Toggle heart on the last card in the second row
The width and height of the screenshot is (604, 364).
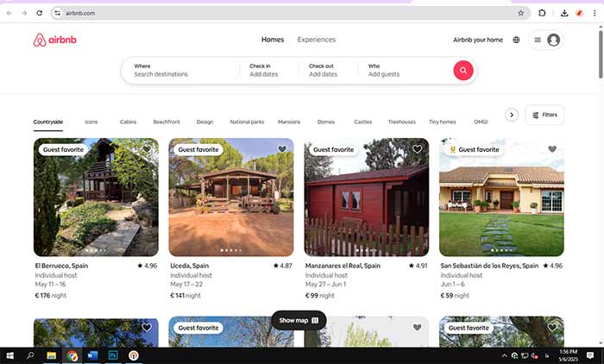click(552, 328)
